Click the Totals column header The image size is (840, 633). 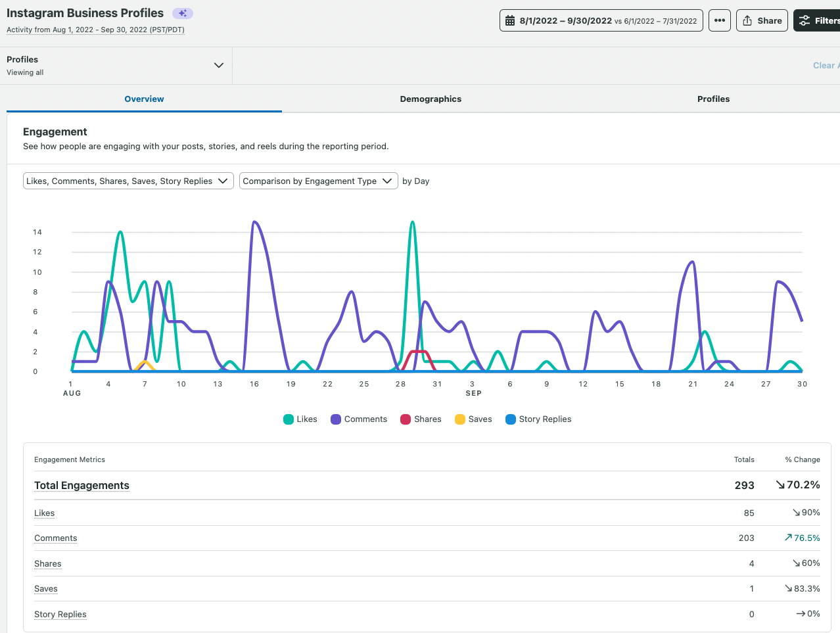click(744, 459)
